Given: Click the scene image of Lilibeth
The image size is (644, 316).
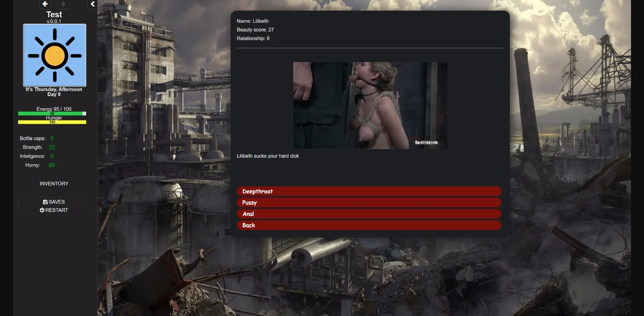Looking at the screenshot, I should pos(370,105).
